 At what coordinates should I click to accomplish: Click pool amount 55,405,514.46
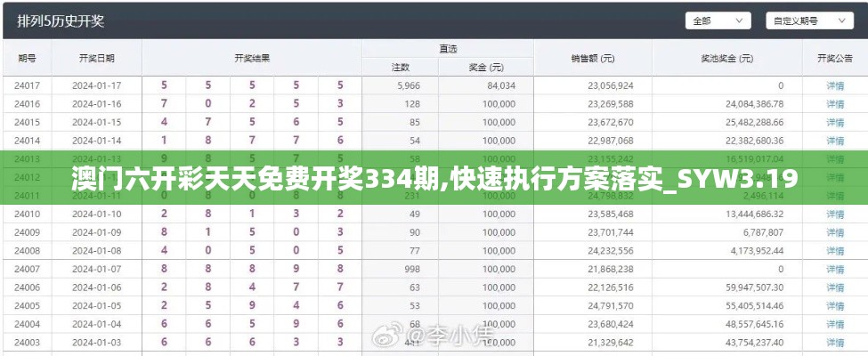(x=755, y=305)
